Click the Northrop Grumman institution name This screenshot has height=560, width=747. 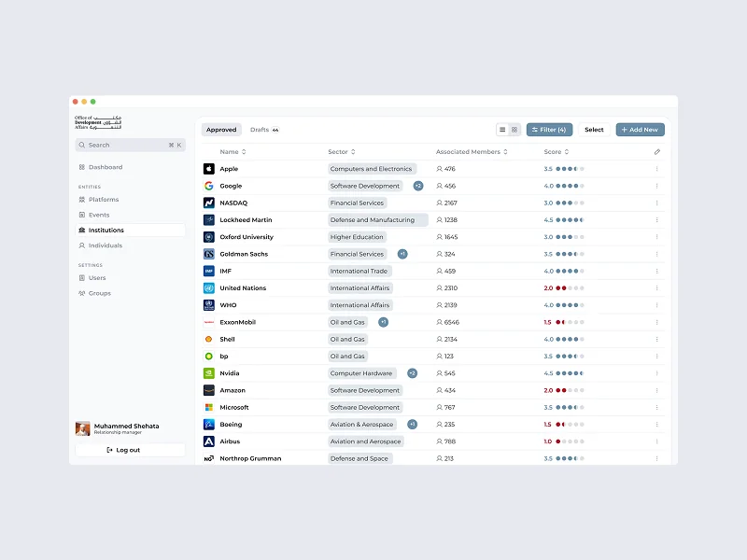[250, 458]
